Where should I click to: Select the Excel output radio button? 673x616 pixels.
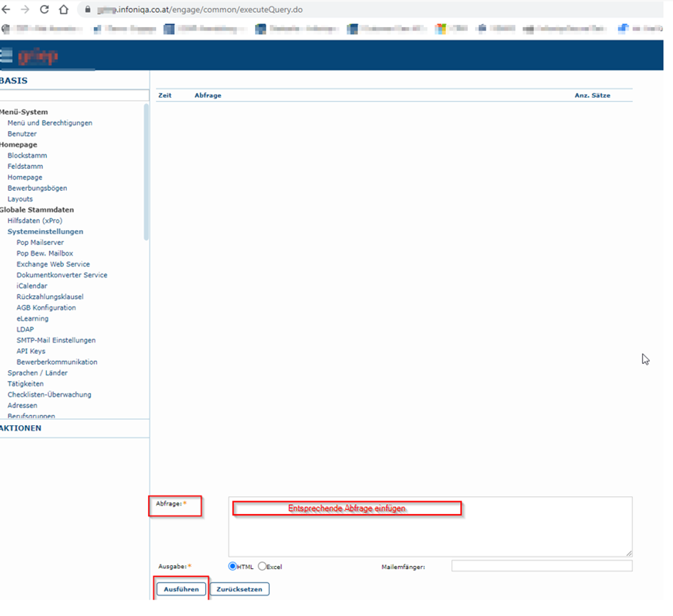[x=262, y=567]
